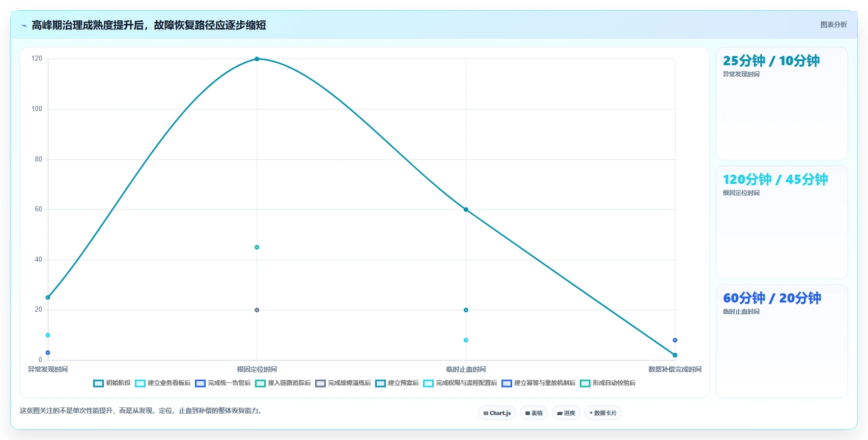The height and width of the screenshot is (440, 868).
Task: Click the 60-minute line point at 临时止血时间
Action: point(466,210)
